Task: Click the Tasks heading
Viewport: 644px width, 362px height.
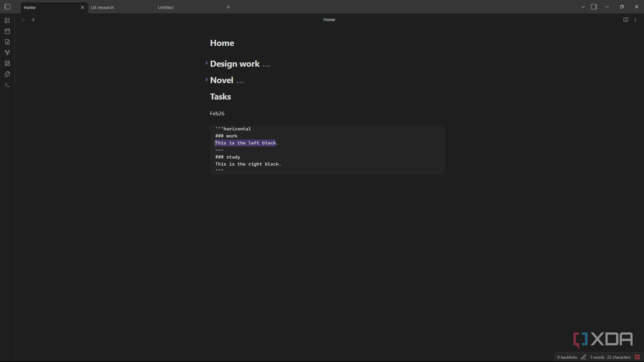Action: (x=220, y=97)
